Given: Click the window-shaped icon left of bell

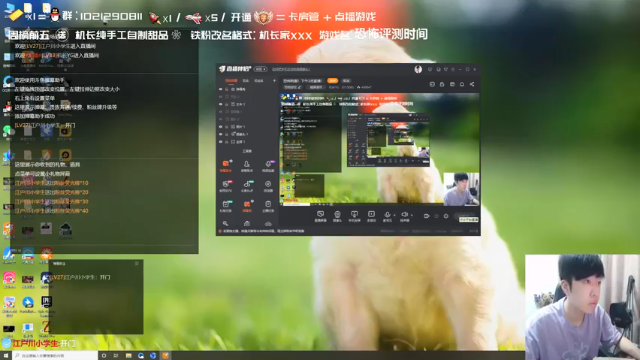Looking at the screenshot, I should tap(452, 84).
